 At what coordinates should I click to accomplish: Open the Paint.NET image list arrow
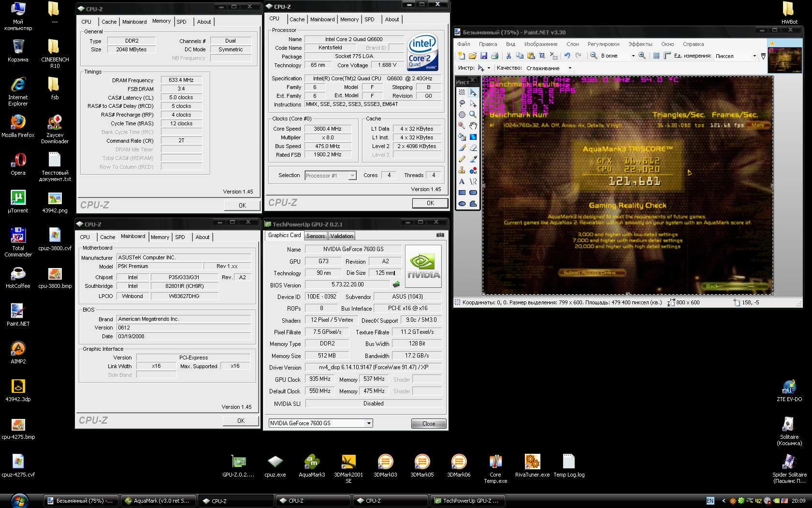[x=763, y=56]
